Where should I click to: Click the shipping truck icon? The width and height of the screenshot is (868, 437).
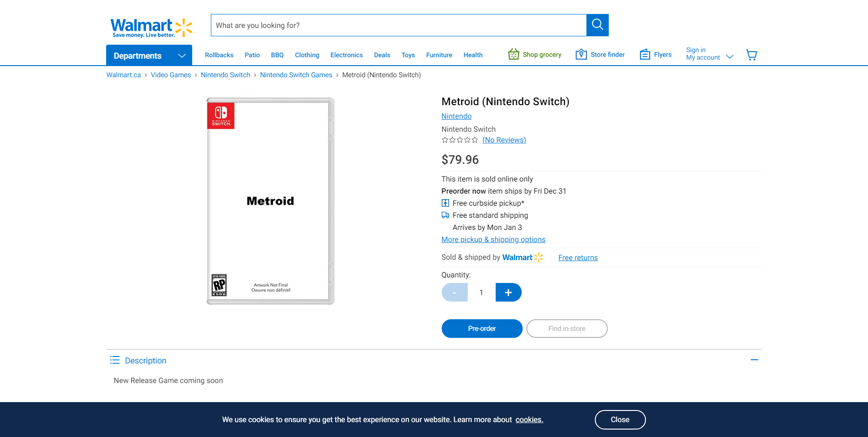click(445, 215)
